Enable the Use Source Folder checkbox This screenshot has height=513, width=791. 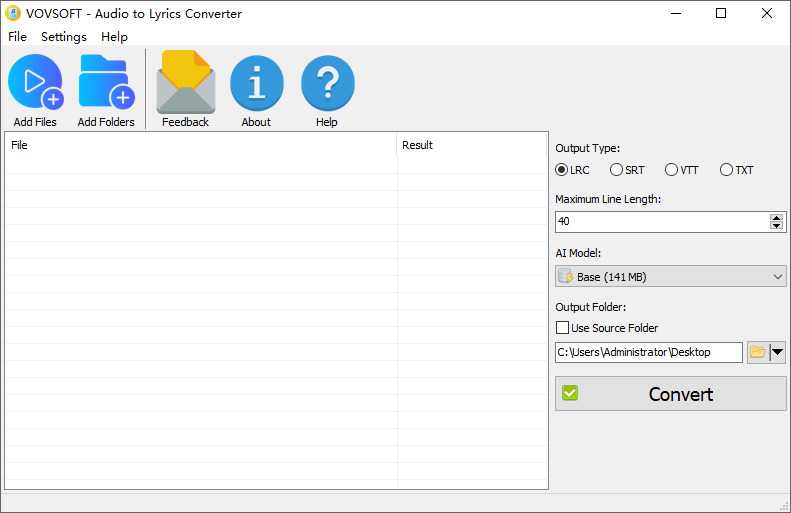[562, 328]
